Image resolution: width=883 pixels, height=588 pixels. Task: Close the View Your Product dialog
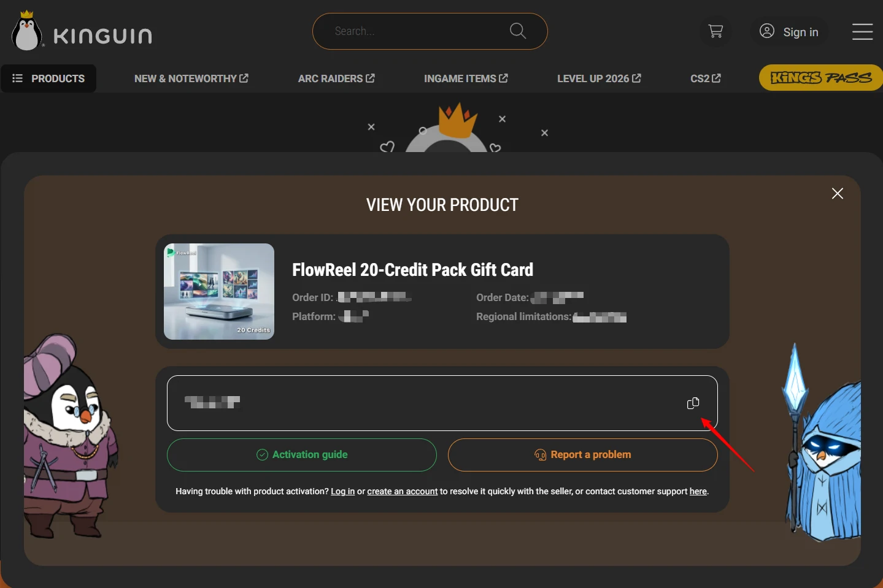838,194
